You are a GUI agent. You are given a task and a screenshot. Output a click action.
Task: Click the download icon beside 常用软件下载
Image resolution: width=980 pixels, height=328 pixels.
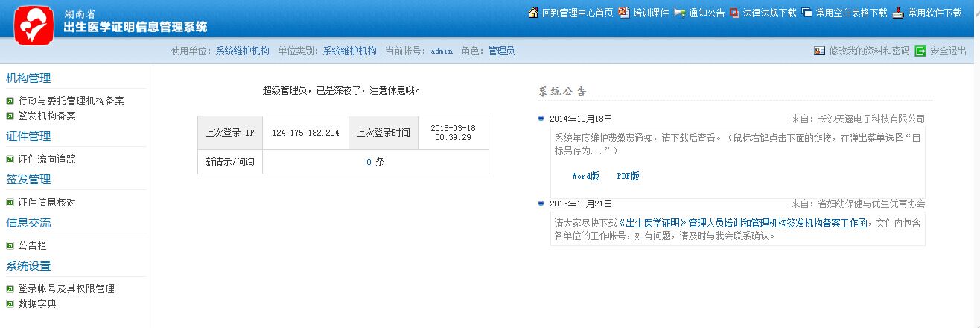coord(898,13)
